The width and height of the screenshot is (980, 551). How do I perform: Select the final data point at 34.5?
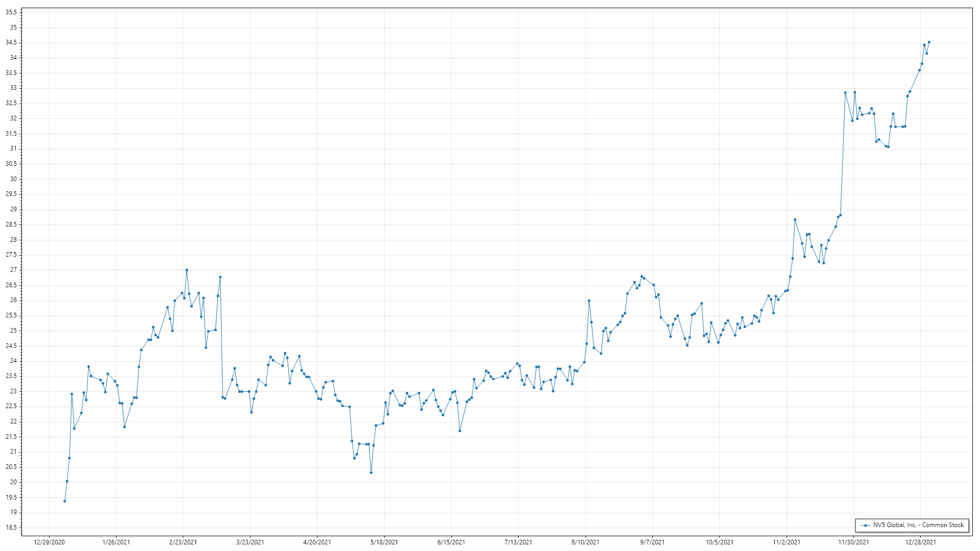(929, 42)
